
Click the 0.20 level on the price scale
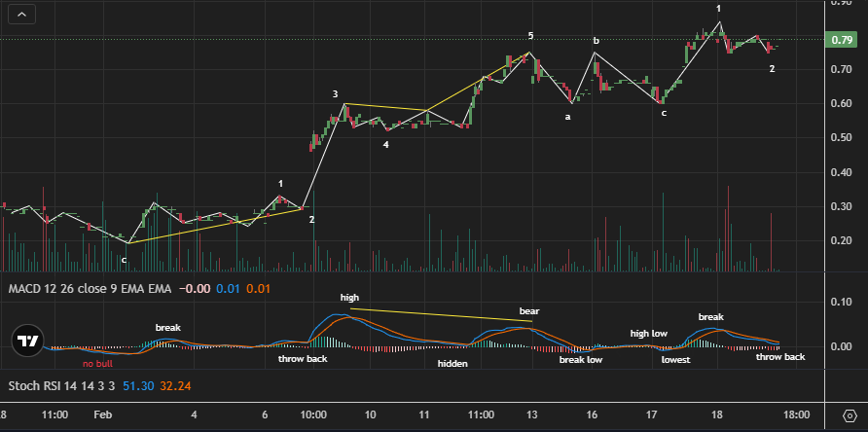(x=841, y=240)
